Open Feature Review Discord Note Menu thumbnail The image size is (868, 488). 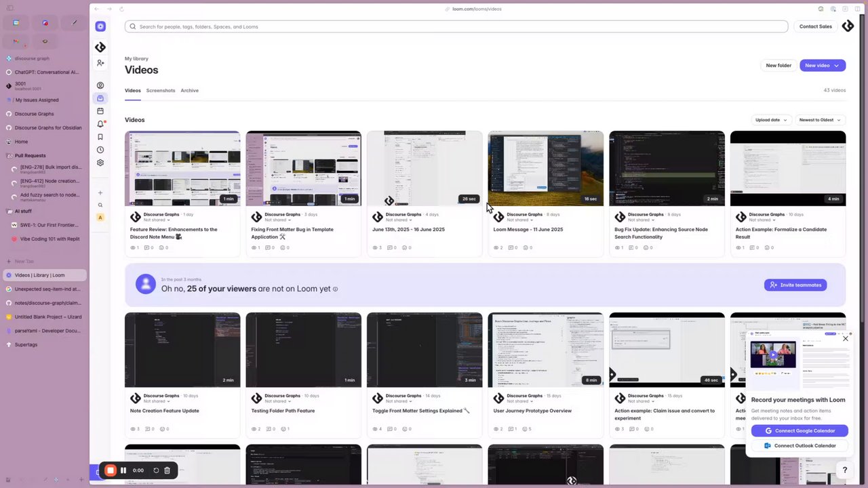[182, 168]
